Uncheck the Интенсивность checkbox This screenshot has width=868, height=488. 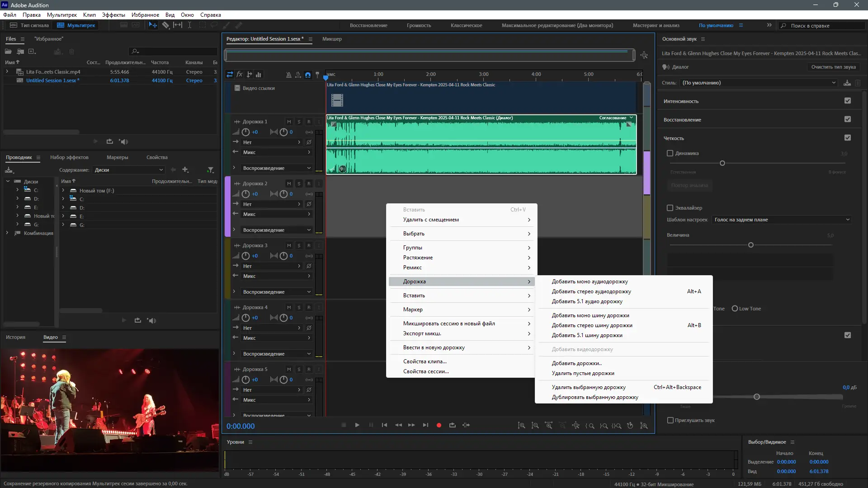point(848,101)
